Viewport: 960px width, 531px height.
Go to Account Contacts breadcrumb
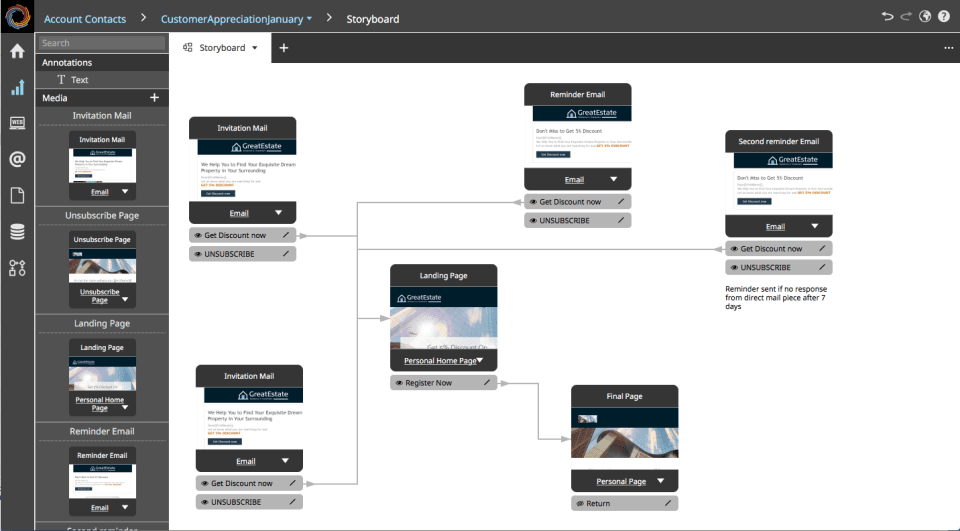(x=85, y=18)
